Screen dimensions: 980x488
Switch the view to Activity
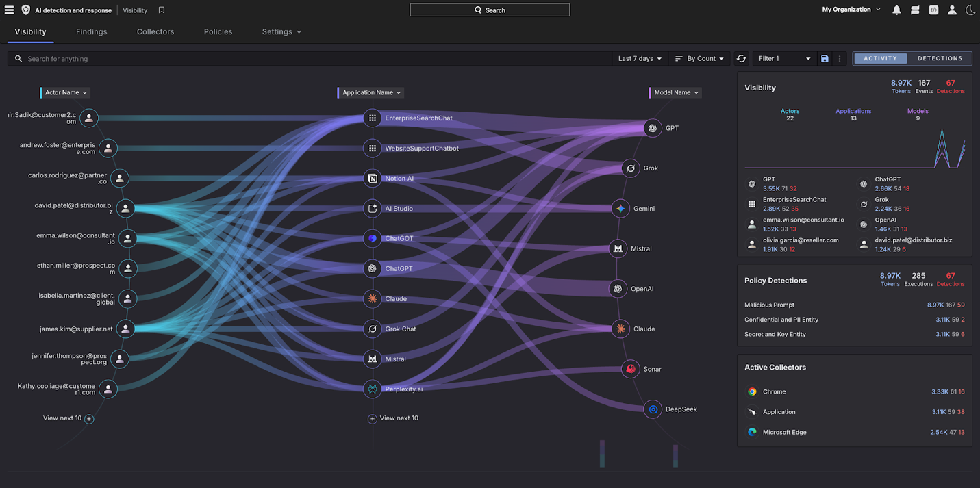point(880,59)
